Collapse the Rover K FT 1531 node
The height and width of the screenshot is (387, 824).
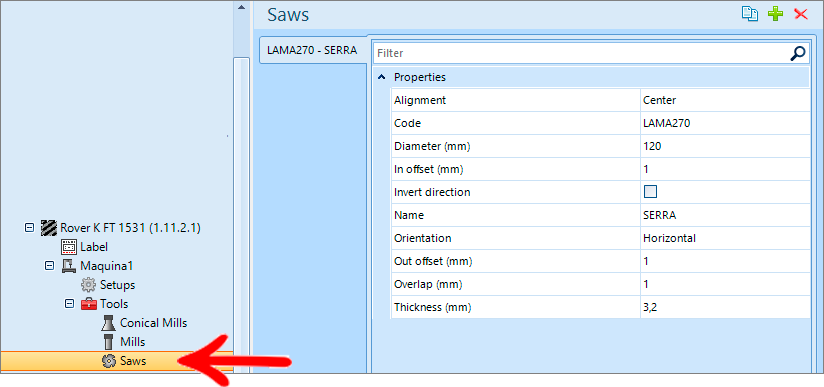(29, 228)
